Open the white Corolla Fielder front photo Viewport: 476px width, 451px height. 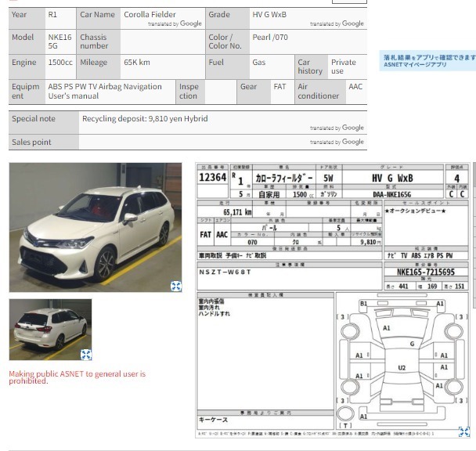[94, 227]
